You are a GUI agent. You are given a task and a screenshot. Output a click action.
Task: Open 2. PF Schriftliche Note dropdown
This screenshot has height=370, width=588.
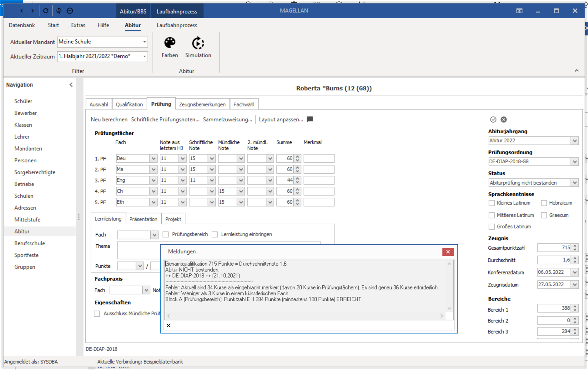click(x=212, y=169)
